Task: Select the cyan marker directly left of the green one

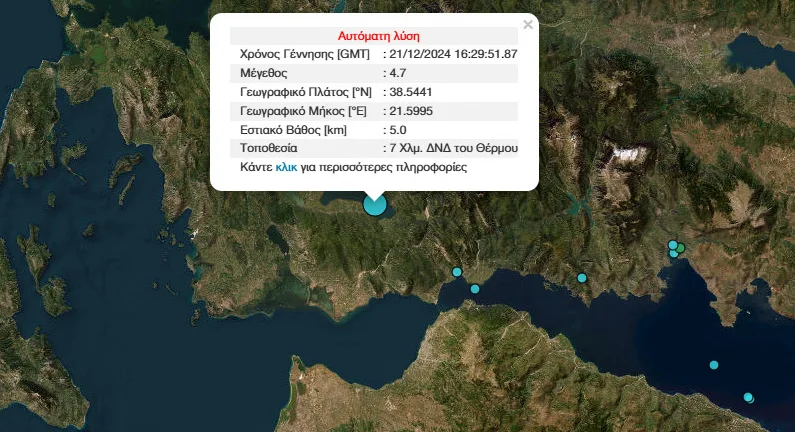Action: [673, 244]
